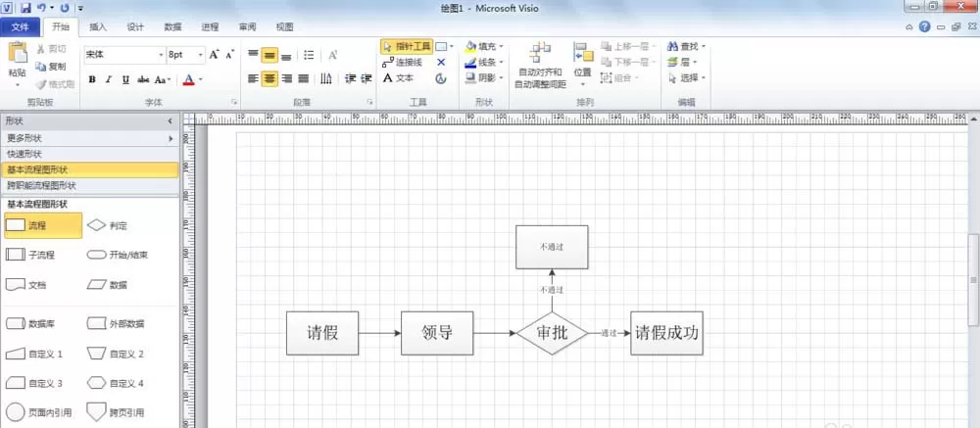Viewport: 980px width, 428px height.
Task: Save the drawing with the floppy disk icon
Action: click(25, 8)
